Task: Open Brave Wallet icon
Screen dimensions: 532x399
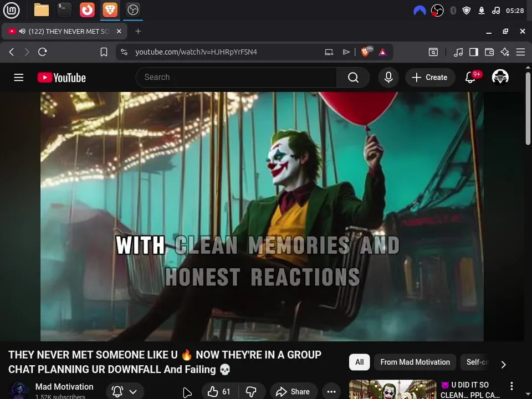Action: coord(489,52)
